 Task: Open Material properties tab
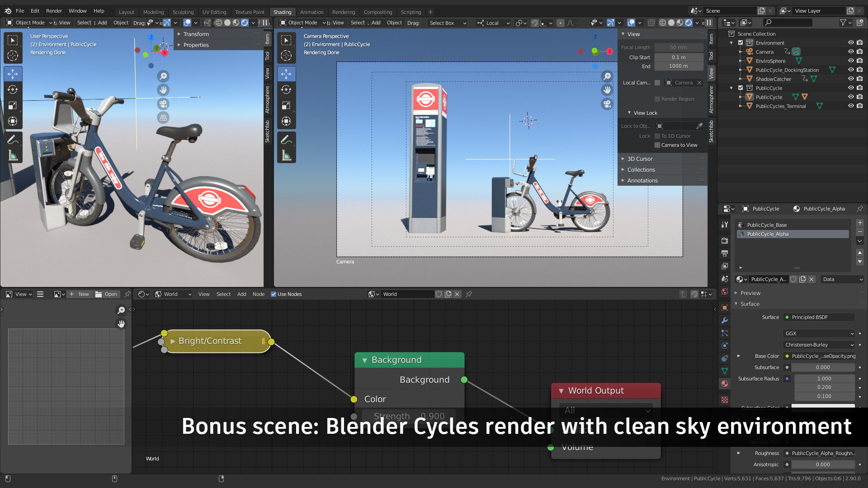tap(725, 384)
